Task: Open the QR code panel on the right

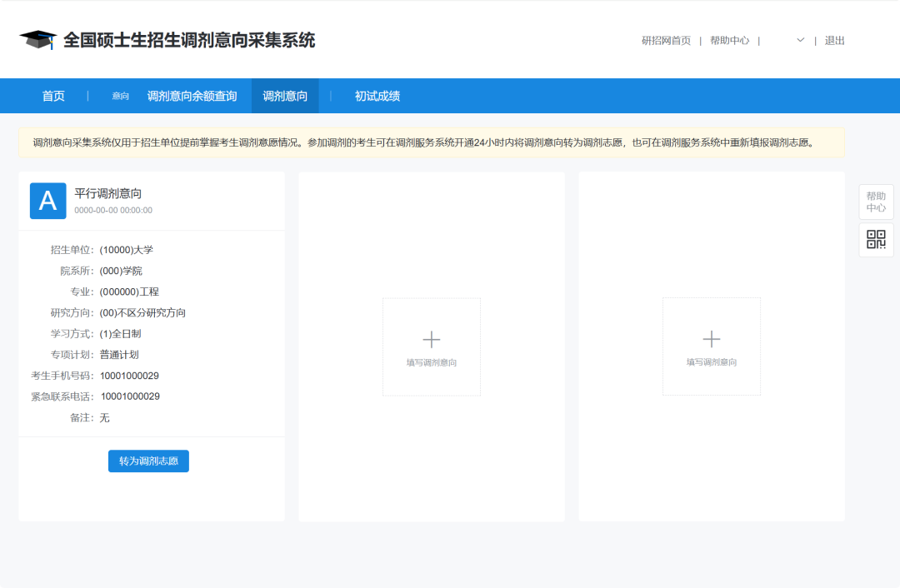Action: [x=876, y=240]
